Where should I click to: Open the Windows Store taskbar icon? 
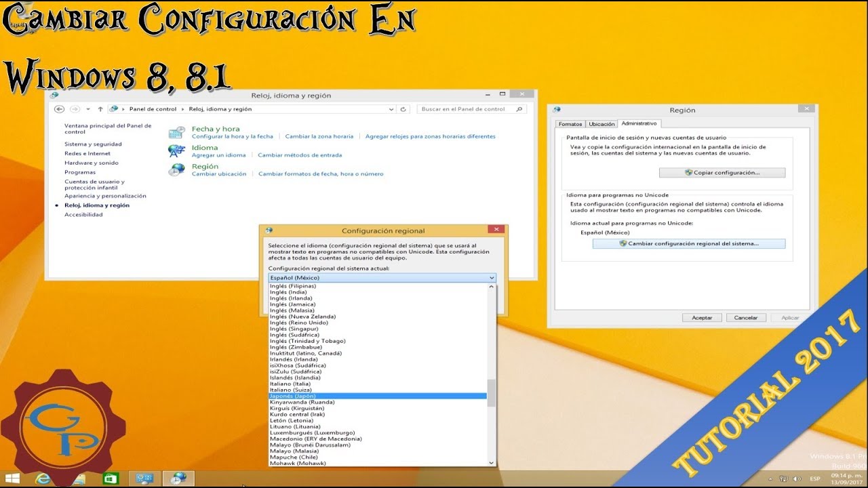pyautogui.click(x=111, y=479)
